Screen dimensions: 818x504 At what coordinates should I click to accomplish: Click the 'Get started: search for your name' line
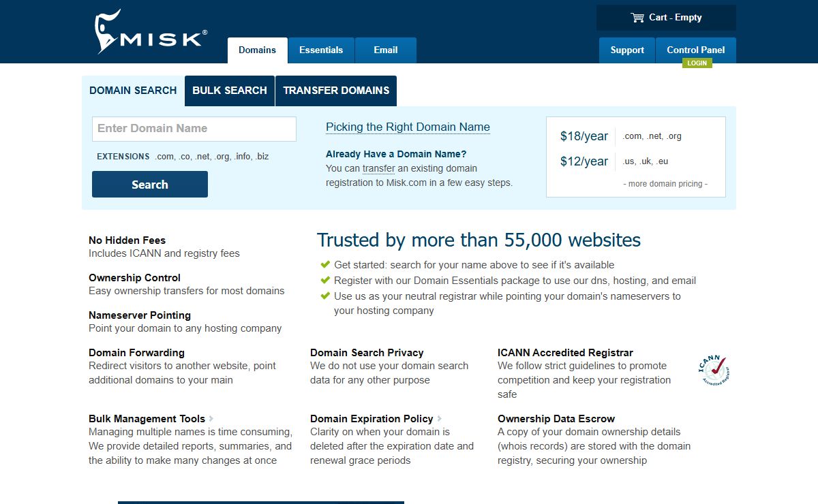coord(474,265)
